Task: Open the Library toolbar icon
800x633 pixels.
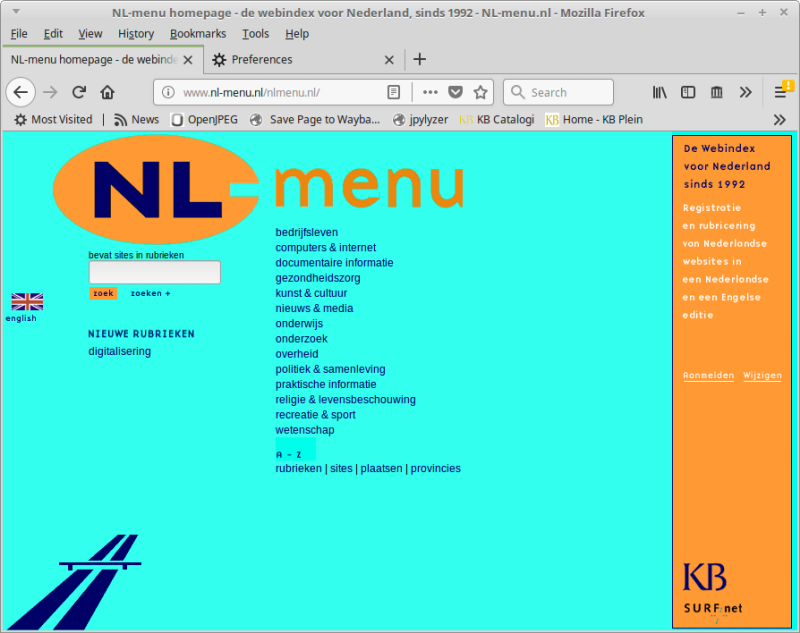Action: [660, 92]
